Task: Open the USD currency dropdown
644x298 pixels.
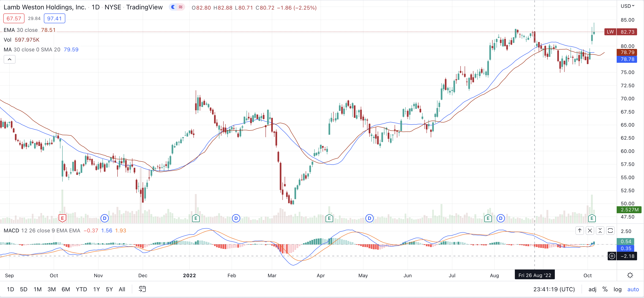Action: click(627, 6)
